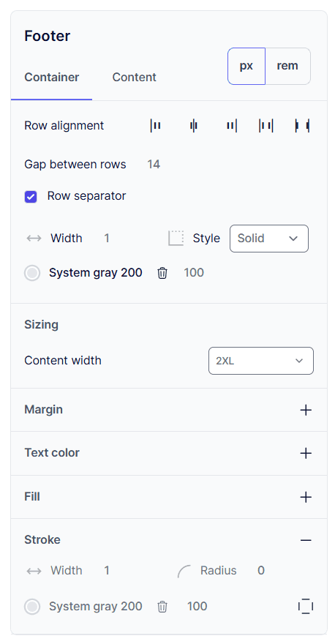Open stroke individual sides icon
Screen dimensions: 335x644
pos(306,607)
